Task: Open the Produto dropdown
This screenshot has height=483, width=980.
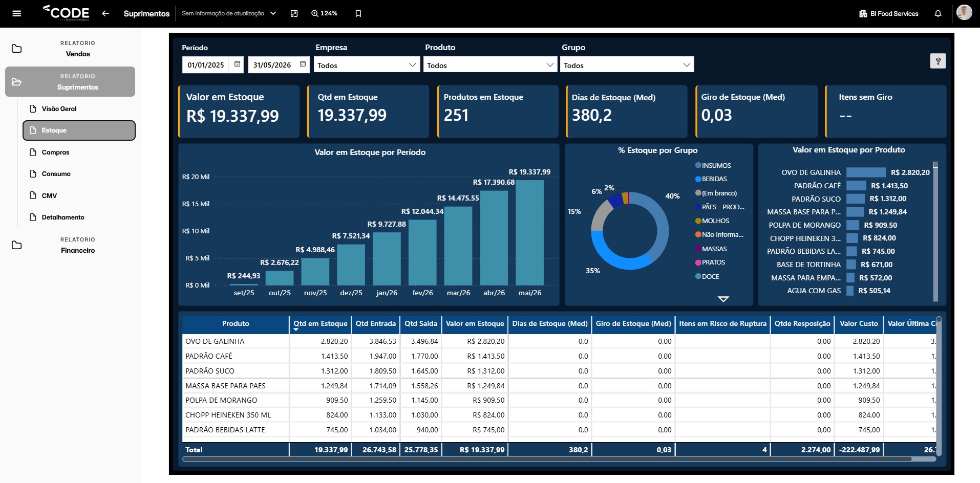Action: click(x=490, y=65)
